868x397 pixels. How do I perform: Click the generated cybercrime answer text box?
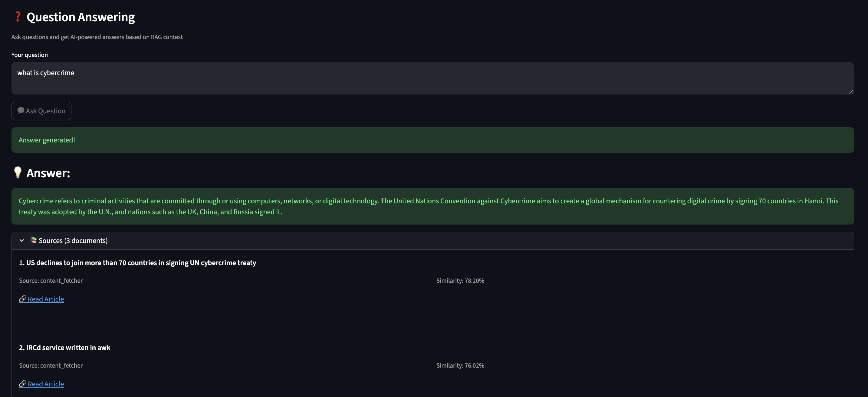[x=432, y=206]
